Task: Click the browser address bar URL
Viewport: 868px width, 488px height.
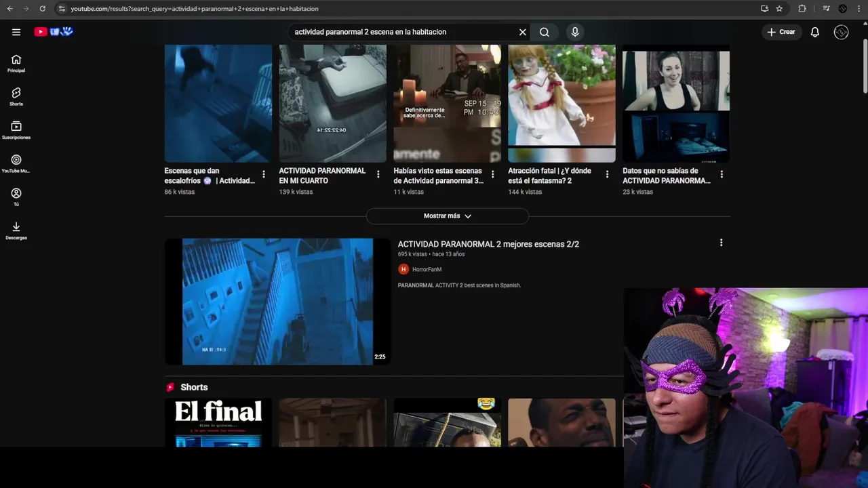Action: click(195, 9)
